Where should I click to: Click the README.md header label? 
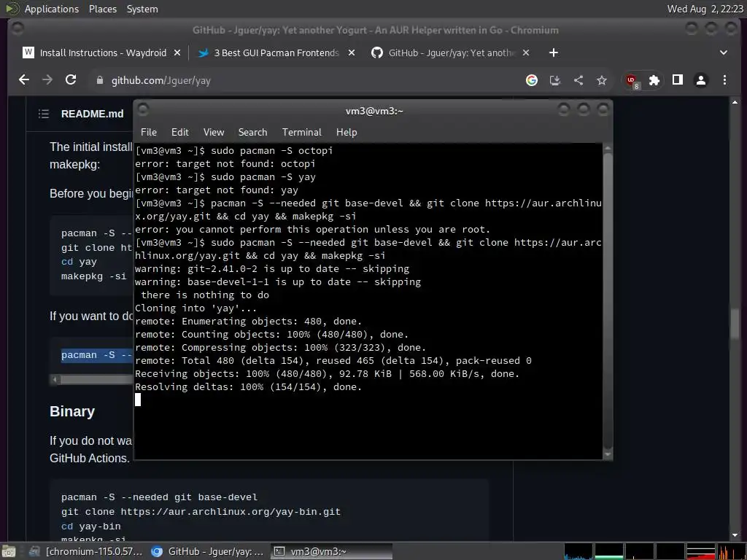pyautogui.click(x=92, y=113)
